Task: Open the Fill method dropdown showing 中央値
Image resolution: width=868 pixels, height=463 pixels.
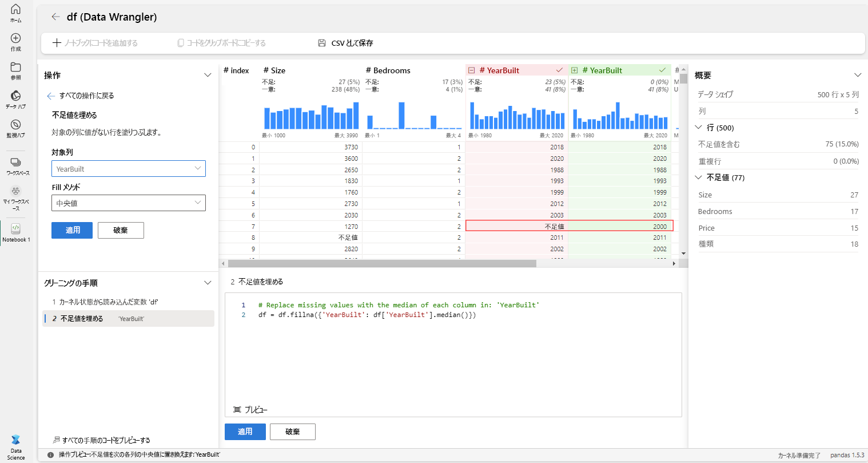Action: [x=129, y=203]
